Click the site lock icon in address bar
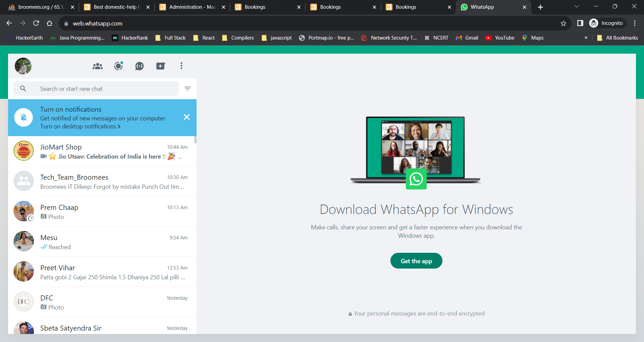 66,23
